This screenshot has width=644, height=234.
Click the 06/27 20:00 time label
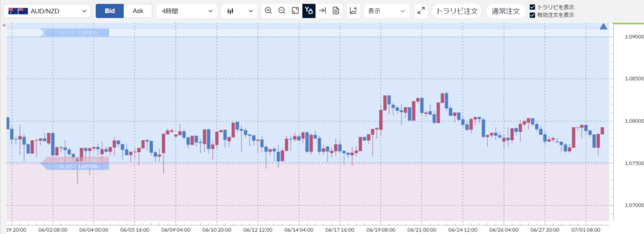click(x=545, y=230)
